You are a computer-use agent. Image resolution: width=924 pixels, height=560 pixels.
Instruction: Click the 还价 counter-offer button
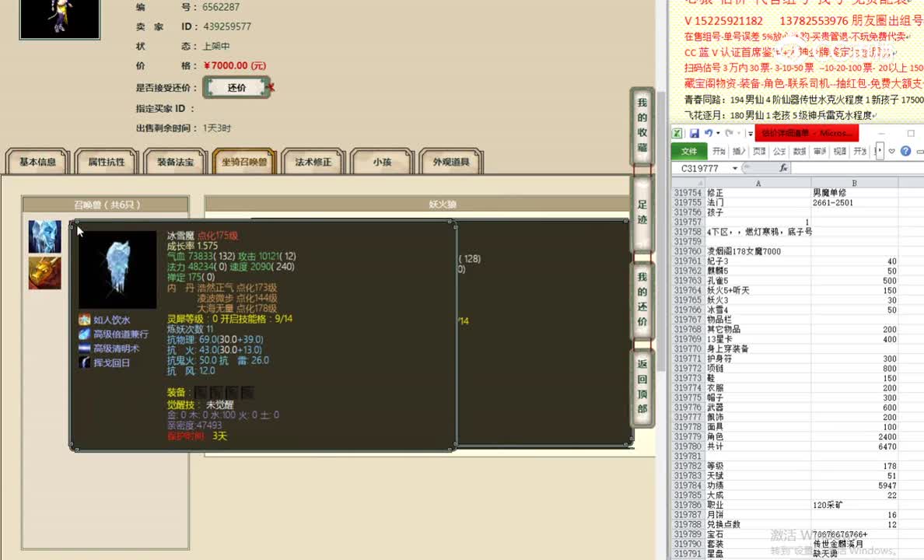[236, 88]
